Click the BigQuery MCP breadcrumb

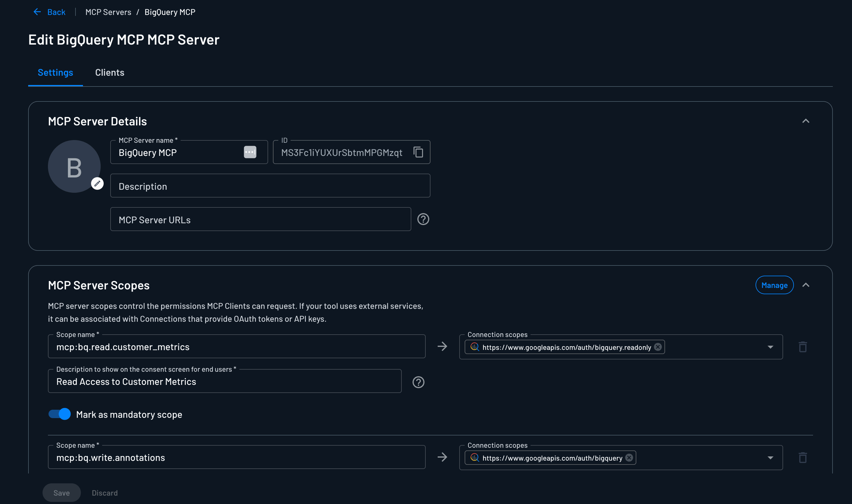click(170, 12)
